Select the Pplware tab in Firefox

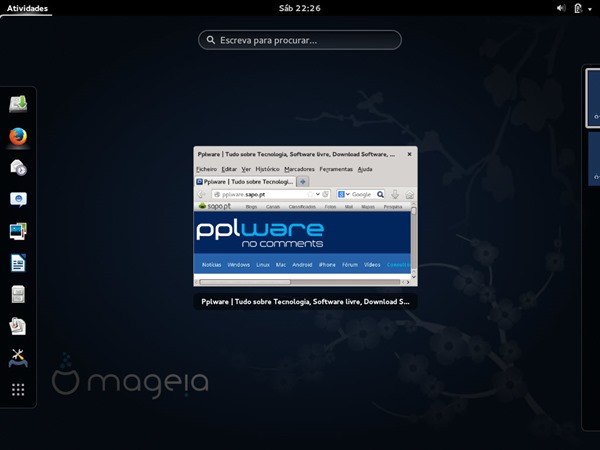click(x=245, y=182)
